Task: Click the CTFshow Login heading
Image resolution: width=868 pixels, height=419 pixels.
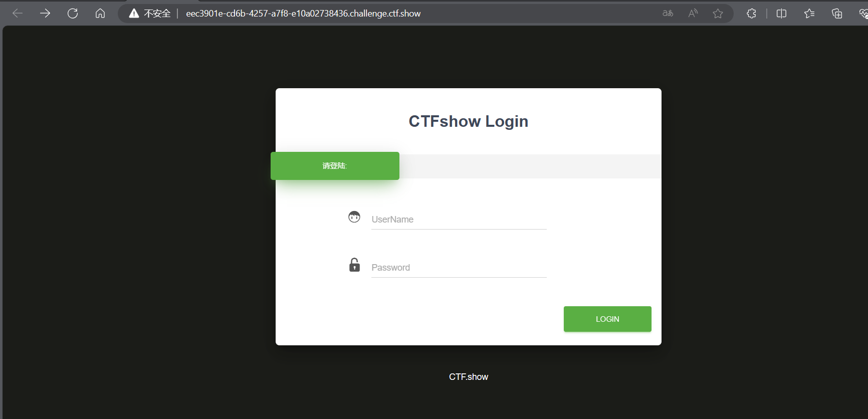Action: (x=469, y=121)
